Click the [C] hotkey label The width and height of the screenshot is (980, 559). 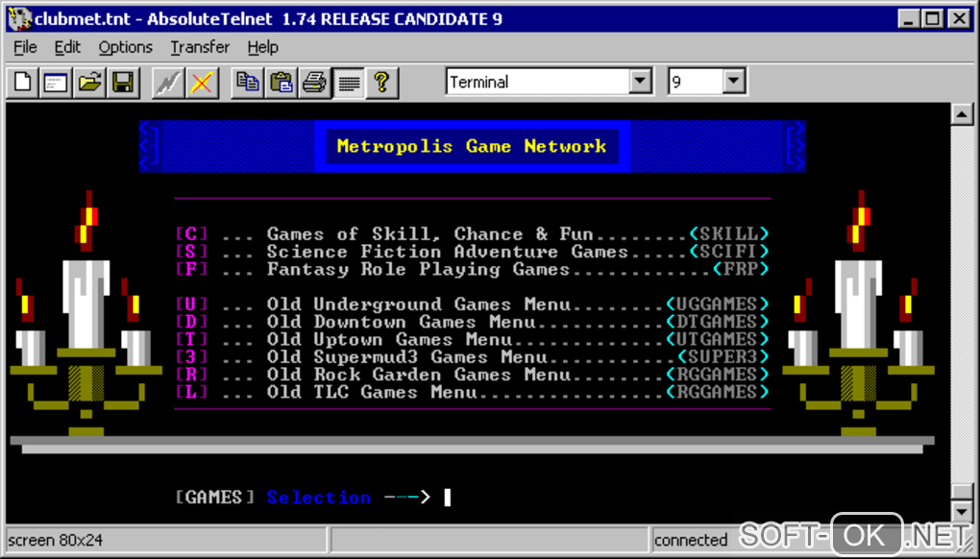point(191,234)
